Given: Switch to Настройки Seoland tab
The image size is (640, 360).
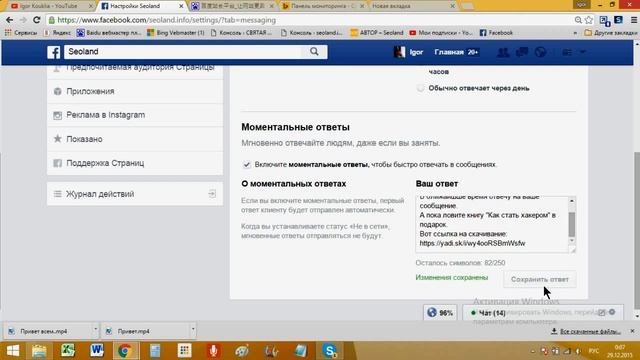Looking at the screenshot, I should pyautogui.click(x=141, y=6).
